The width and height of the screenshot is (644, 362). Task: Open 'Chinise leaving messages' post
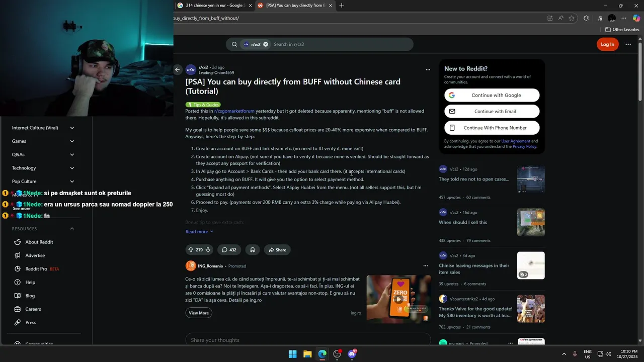tap(474, 269)
